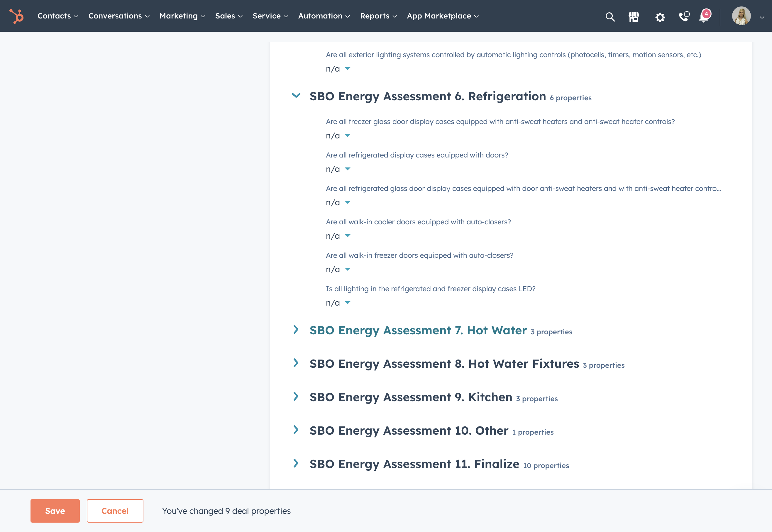
Task: Open the Automation menu
Action: pos(324,16)
